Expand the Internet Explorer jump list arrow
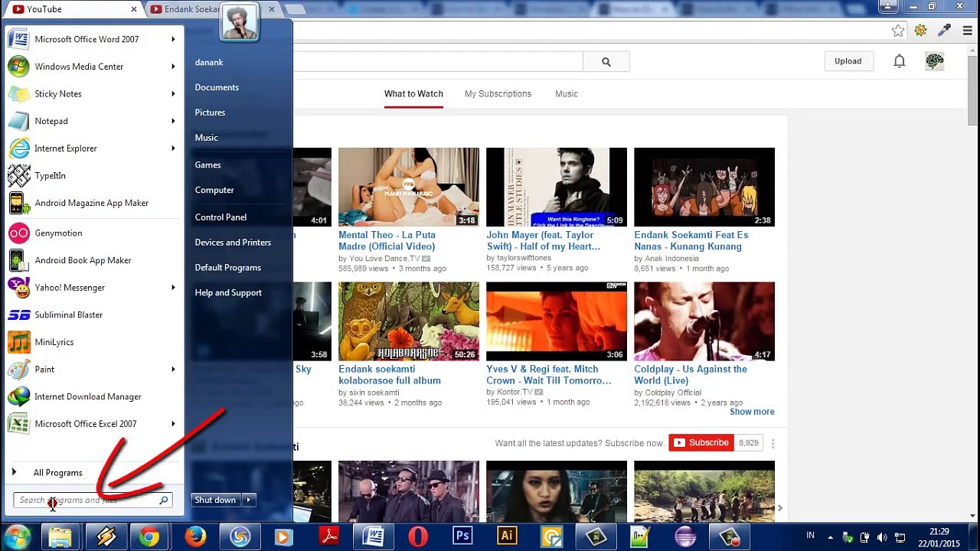 (173, 148)
